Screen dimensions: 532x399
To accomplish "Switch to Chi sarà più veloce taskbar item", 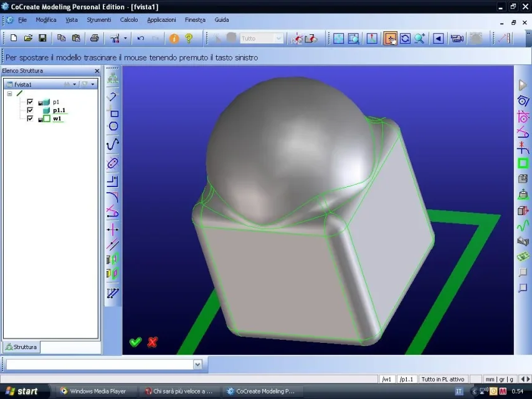I will point(179,391).
